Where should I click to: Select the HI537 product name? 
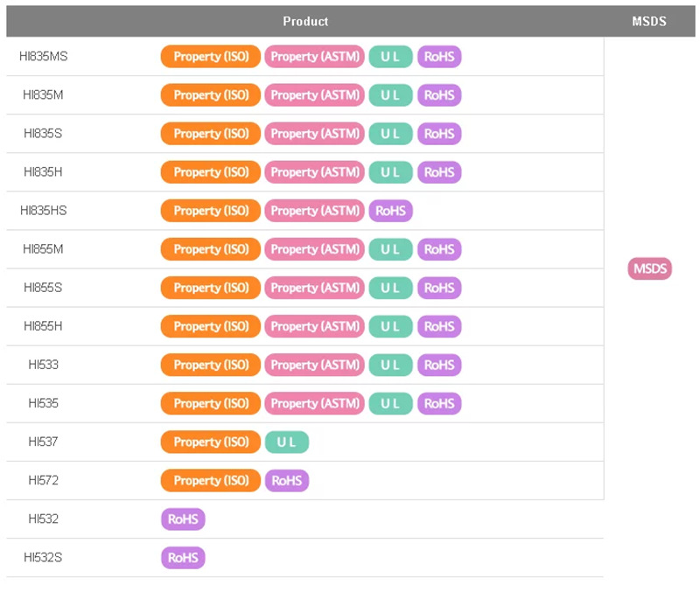(x=43, y=442)
